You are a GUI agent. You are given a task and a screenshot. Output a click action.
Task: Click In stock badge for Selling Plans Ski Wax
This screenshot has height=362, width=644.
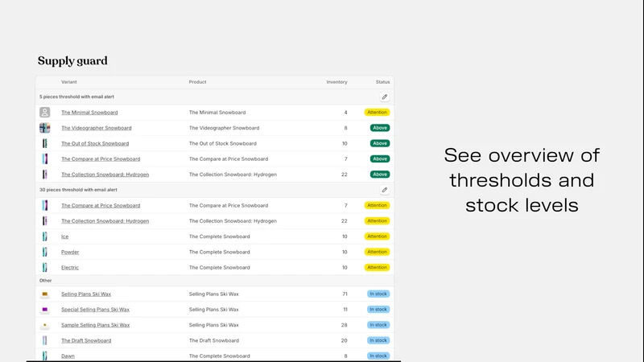click(378, 294)
